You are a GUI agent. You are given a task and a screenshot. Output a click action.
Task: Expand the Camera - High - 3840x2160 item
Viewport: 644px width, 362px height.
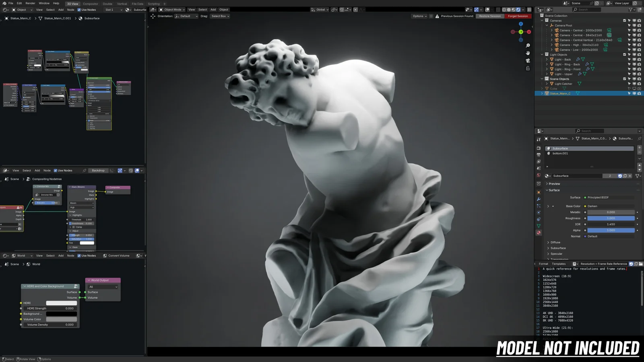[551, 45]
